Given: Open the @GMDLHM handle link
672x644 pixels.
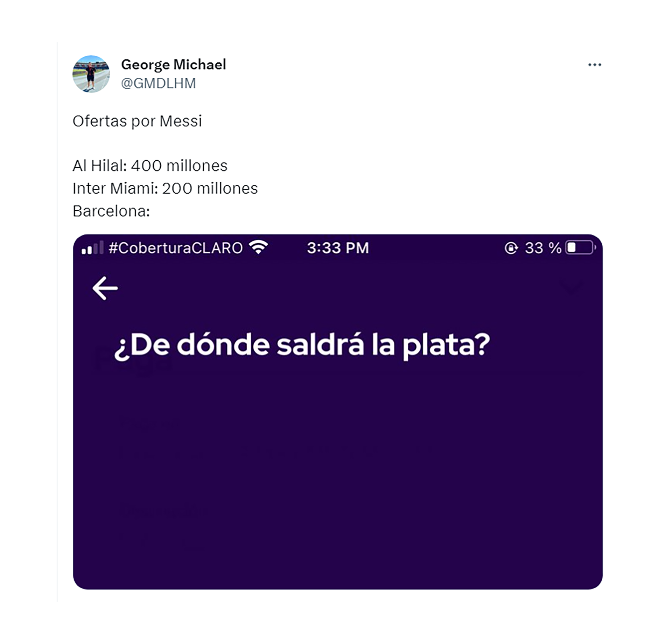Looking at the screenshot, I should (158, 83).
